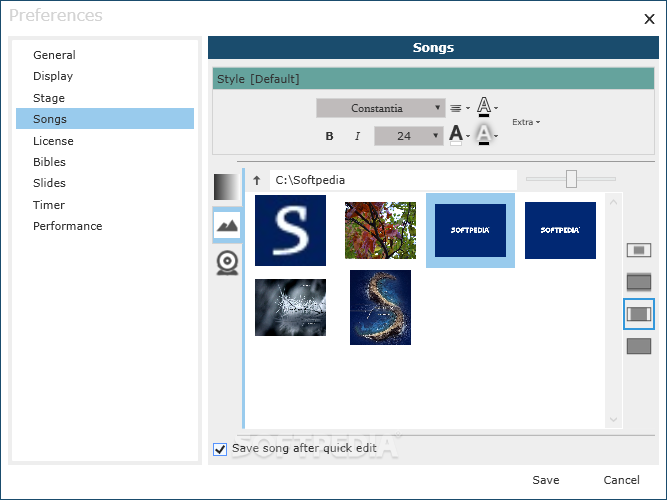Open the Constantia font dropdown
The height and width of the screenshot is (500, 667).
pyautogui.click(x=380, y=108)
